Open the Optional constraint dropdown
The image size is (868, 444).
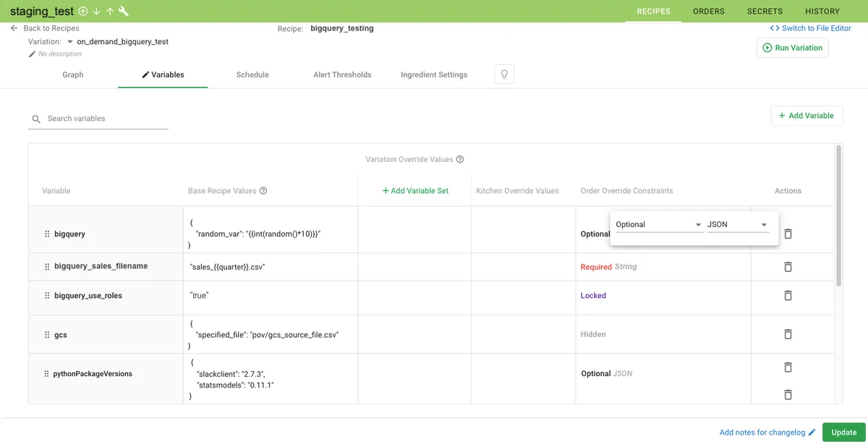coord(658,225)
